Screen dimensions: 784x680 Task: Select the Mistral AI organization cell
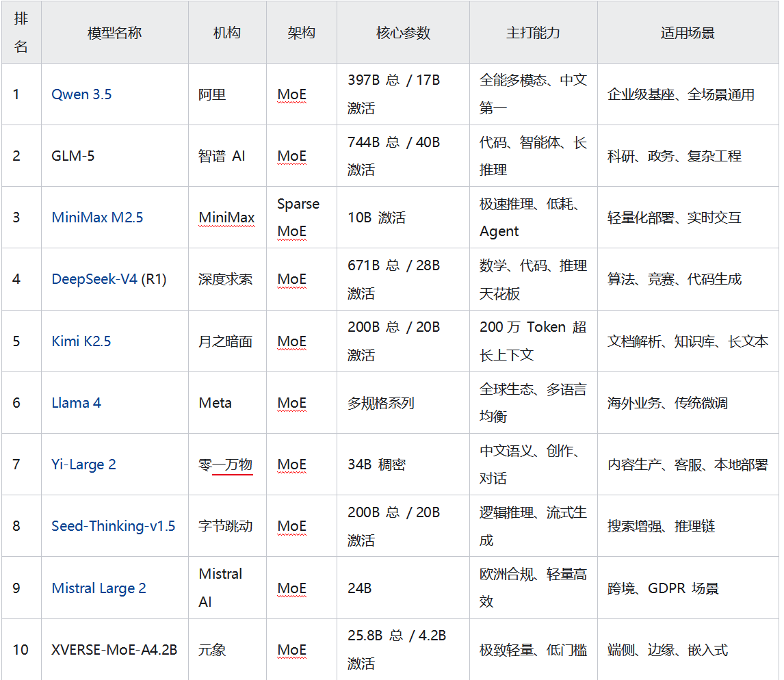pos(228,588)
